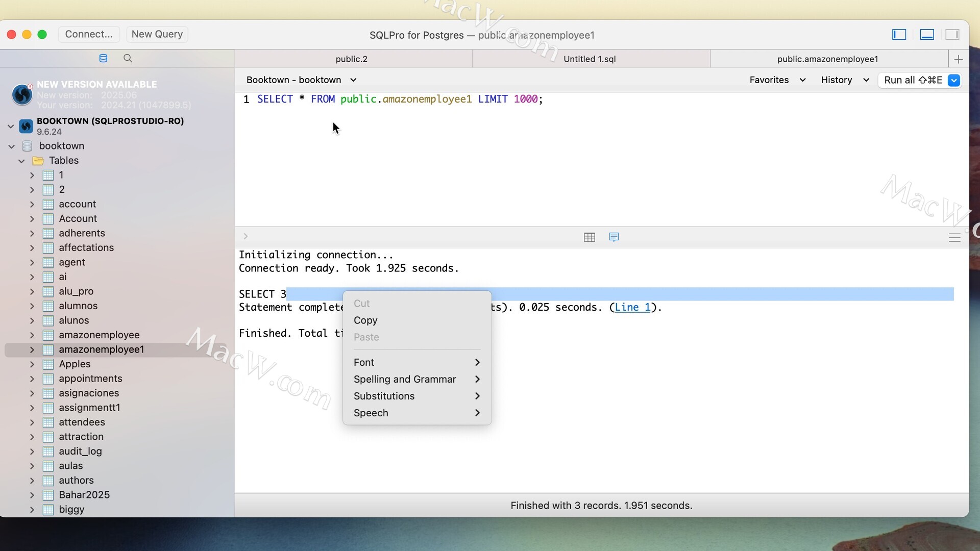Click the Booktown server elephant icon

(x=26, y=126)
